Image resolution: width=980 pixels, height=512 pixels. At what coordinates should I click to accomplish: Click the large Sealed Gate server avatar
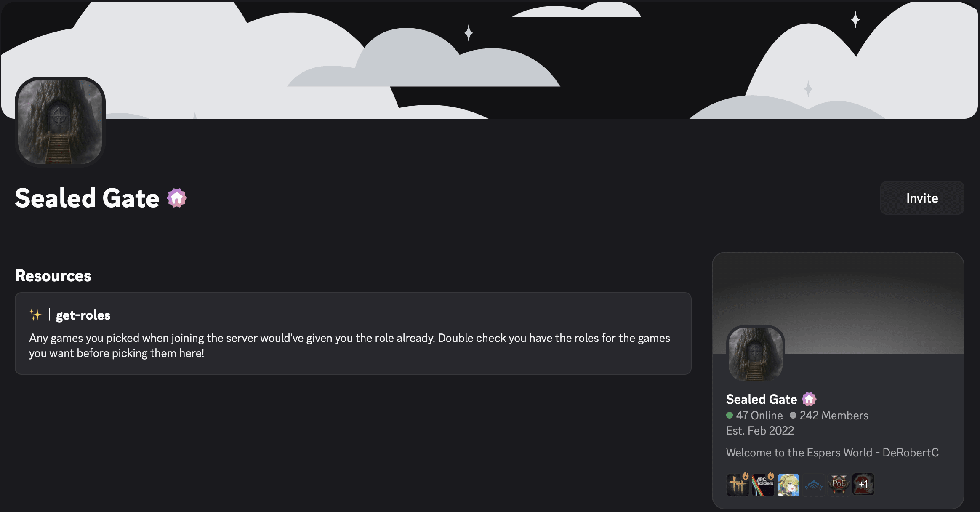coord(60,122)
